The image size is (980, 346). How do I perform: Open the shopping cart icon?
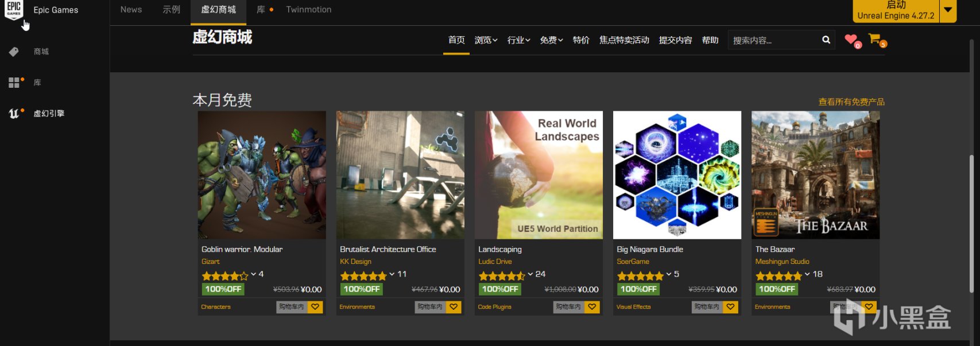tap(874, 38)
